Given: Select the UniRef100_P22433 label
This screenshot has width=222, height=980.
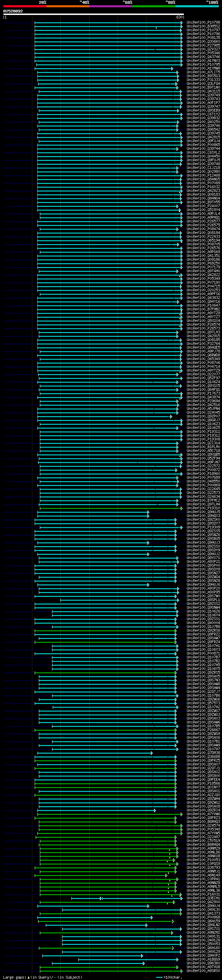Looking at the screenshot, I should tap(203, 237).
